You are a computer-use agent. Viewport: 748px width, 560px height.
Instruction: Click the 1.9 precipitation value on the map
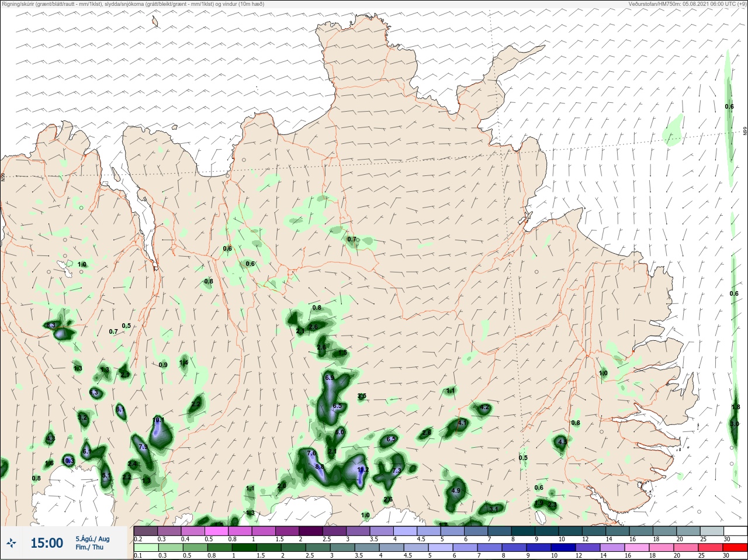539,503
